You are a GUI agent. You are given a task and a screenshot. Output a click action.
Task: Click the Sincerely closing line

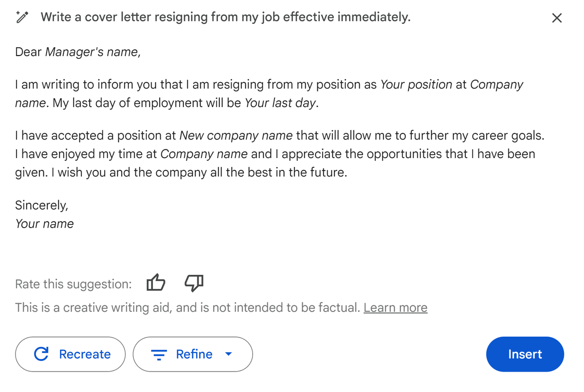coord(41,205)
